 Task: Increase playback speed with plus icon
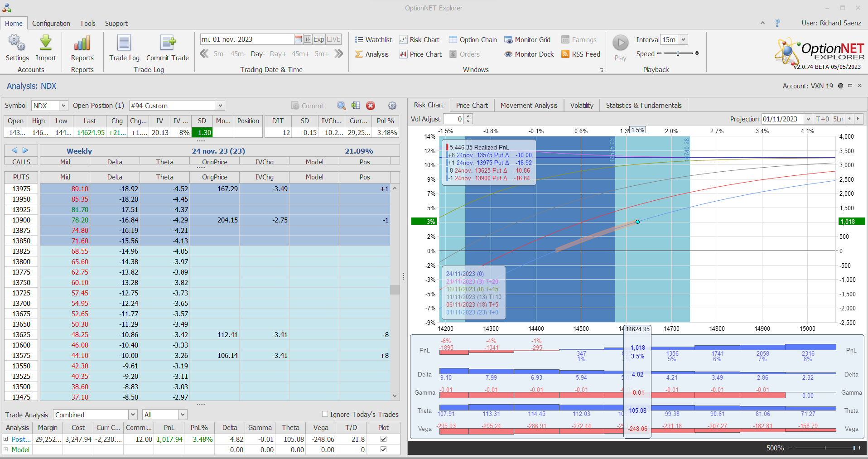coord(697,53)
